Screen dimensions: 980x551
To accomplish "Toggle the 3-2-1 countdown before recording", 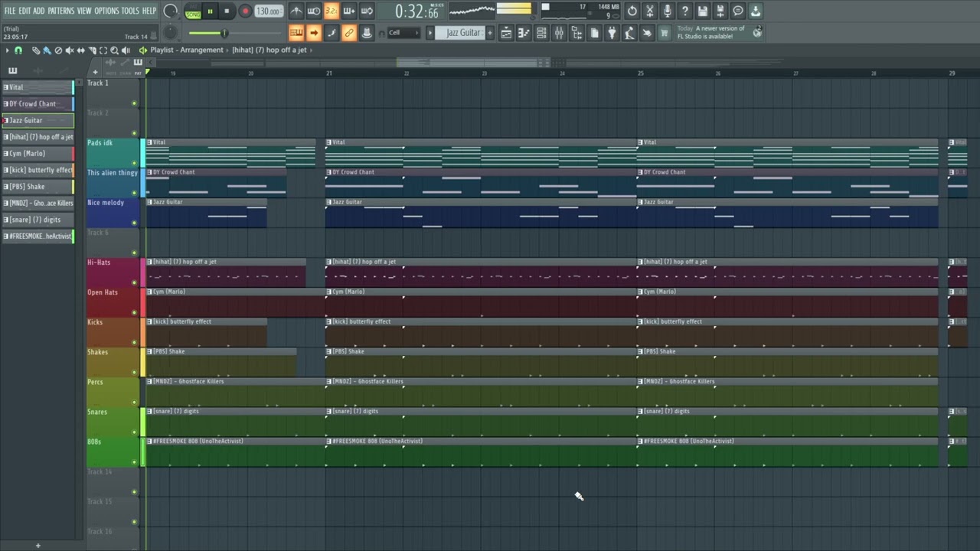I will click(332, 11).
